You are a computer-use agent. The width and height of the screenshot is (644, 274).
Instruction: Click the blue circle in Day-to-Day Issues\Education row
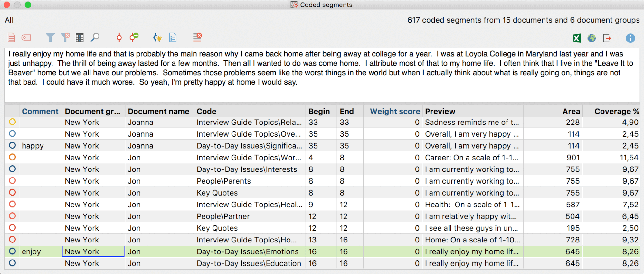12,263
